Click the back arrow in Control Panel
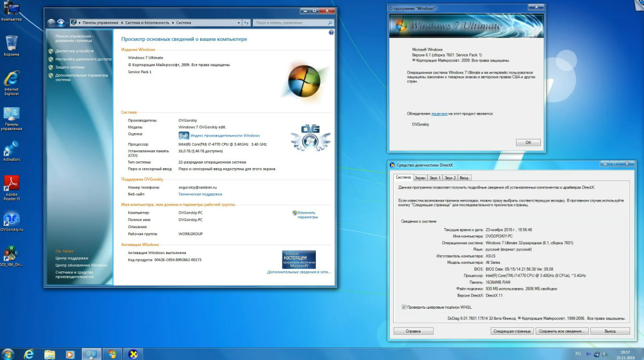 point(51,22)
